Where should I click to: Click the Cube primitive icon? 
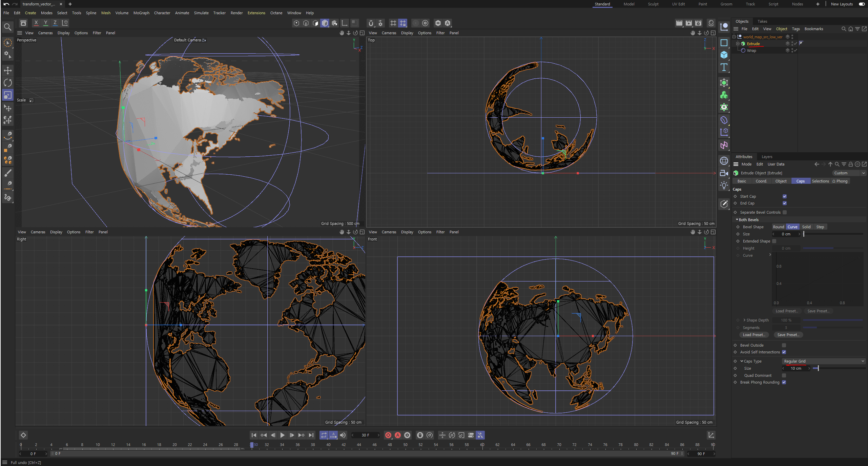coord(724,55)
